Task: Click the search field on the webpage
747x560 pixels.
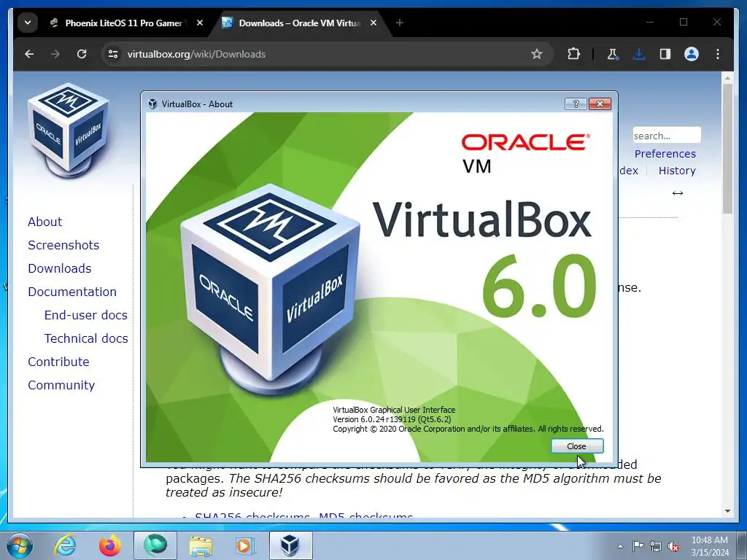Action: pyautogui.click(x=667, y=136)
